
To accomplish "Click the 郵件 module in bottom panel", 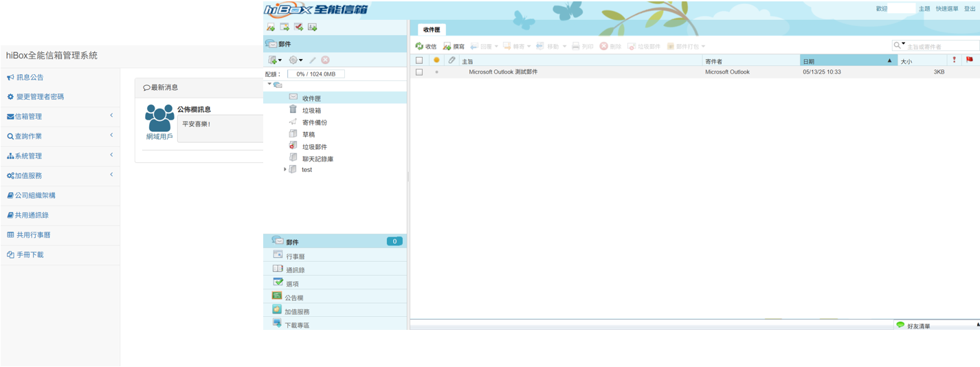I will (x=335, y=241).
